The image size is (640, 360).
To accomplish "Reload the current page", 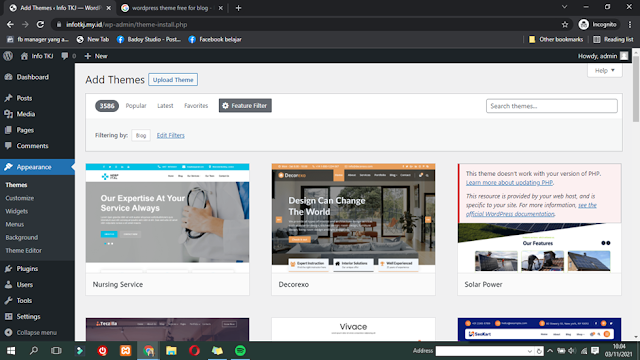I will coord(40,24).
